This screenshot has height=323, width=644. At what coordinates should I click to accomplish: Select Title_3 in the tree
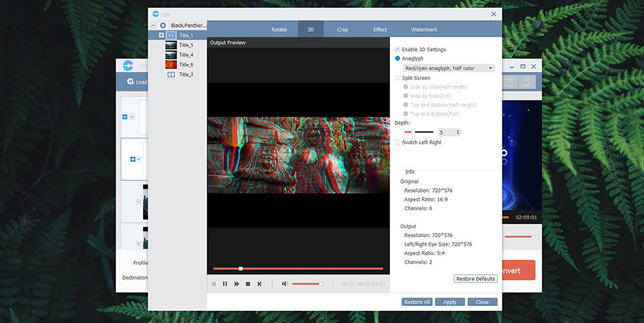coord(186,74)
